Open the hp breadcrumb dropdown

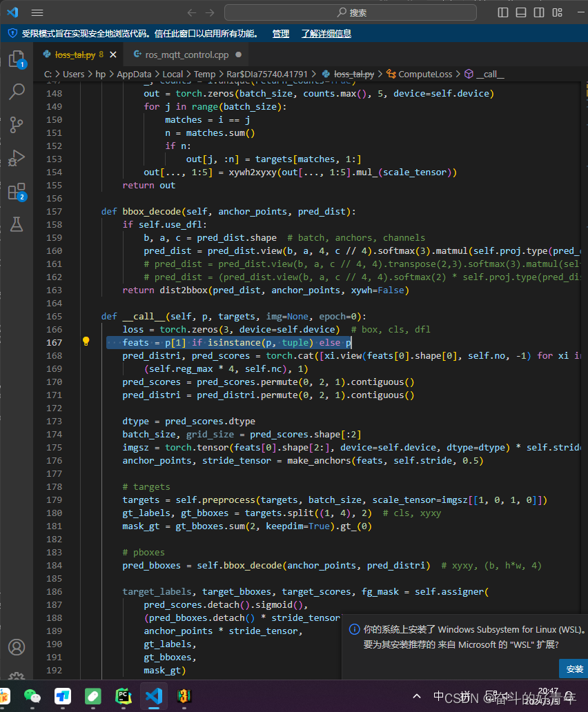[x=100, y=74]
